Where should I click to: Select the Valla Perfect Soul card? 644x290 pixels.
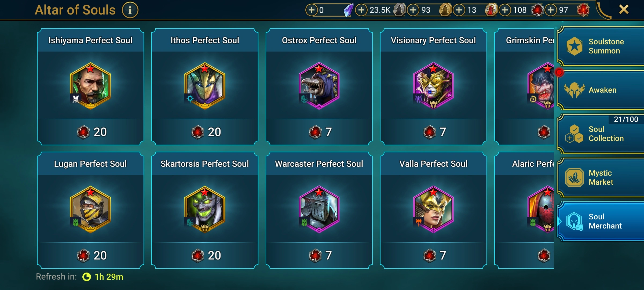click(x=434, y=210)
